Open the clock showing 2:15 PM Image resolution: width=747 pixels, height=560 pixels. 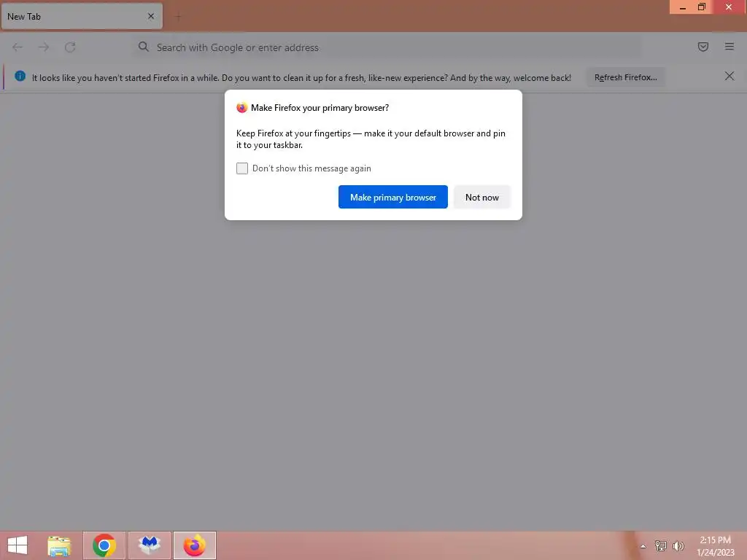coord(715,545)
